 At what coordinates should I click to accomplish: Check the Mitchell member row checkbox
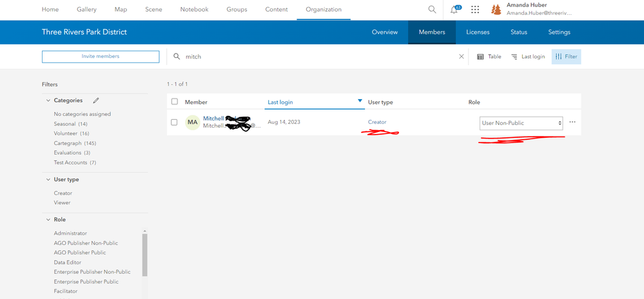pyautogui.click(x=174, y=122)
